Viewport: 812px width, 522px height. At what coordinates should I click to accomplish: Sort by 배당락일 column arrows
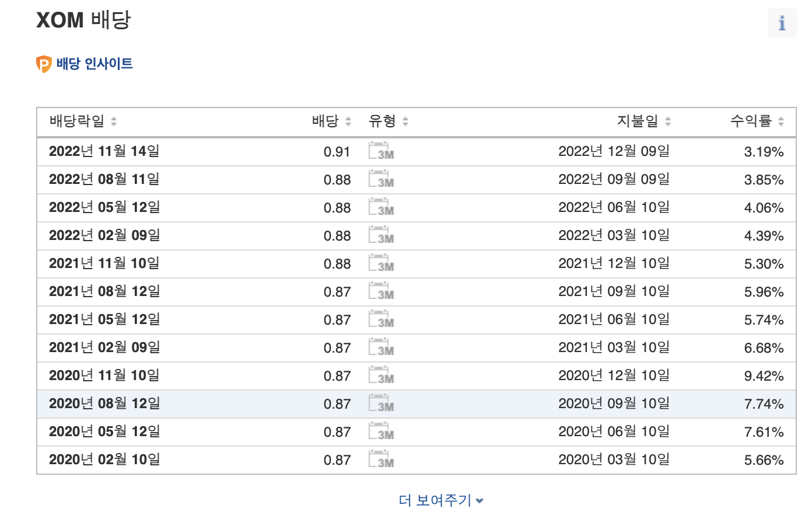click(114, 121)
